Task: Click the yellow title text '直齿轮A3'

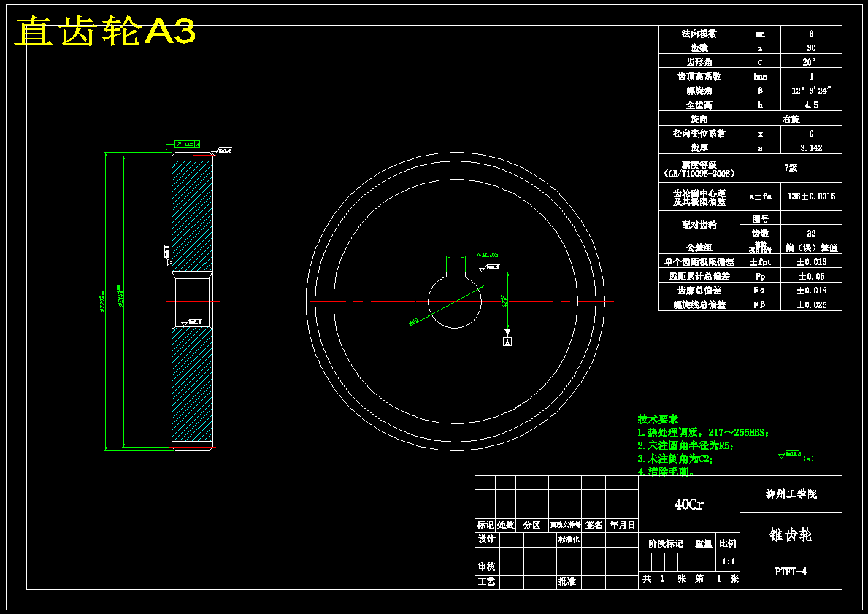Action: point(104,31)
